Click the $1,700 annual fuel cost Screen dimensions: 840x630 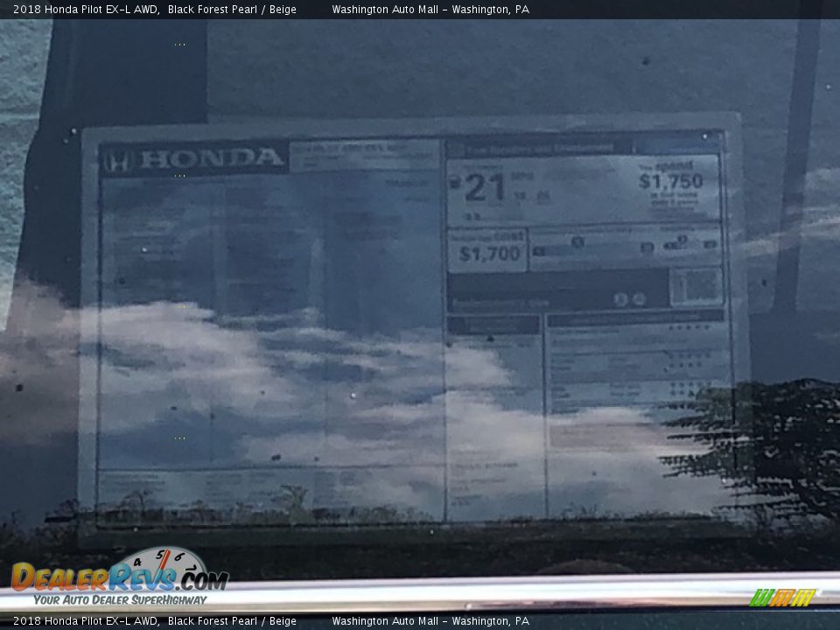click(x=488, y=255)
